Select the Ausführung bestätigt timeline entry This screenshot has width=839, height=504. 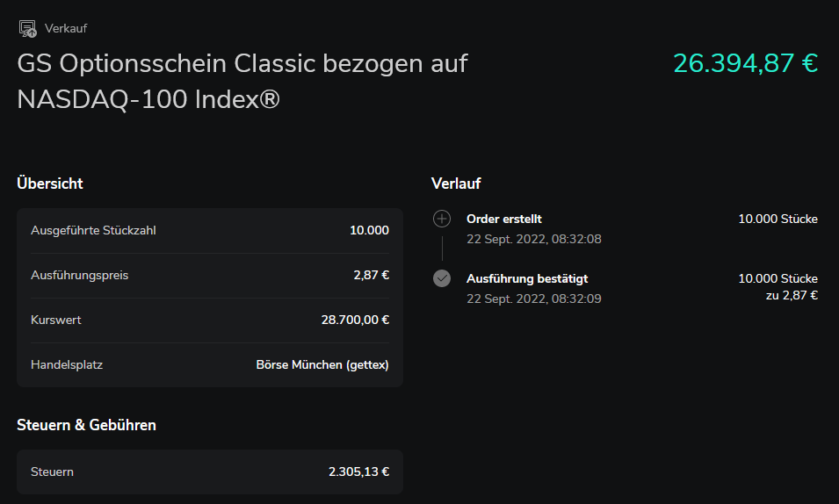coord(527,278)
